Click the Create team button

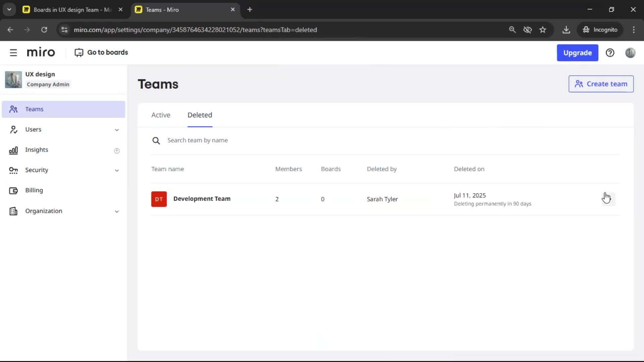coord(601,84)
